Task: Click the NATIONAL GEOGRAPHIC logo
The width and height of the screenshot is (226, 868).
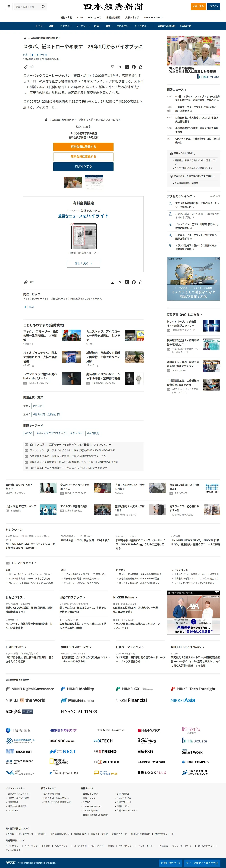Action: coord(59,762)
